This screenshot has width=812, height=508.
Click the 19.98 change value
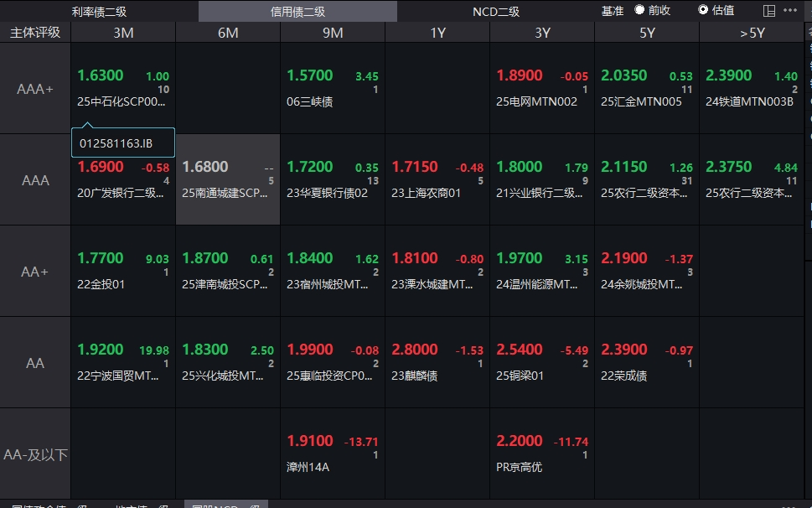coord(154,350)
